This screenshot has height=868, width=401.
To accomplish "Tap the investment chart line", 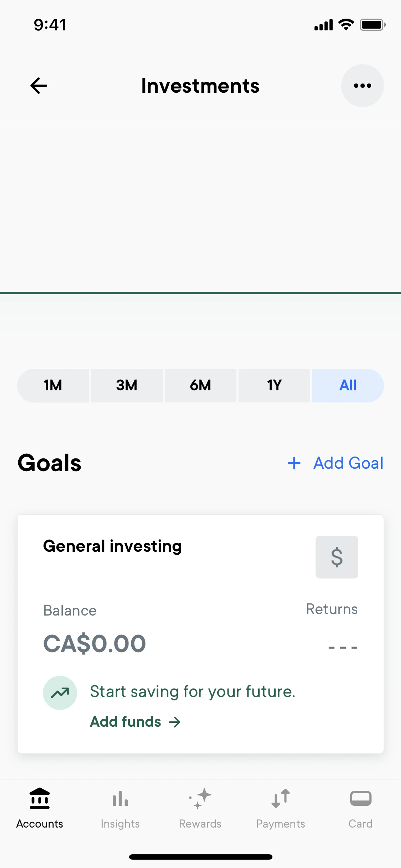I will [200, 293].
